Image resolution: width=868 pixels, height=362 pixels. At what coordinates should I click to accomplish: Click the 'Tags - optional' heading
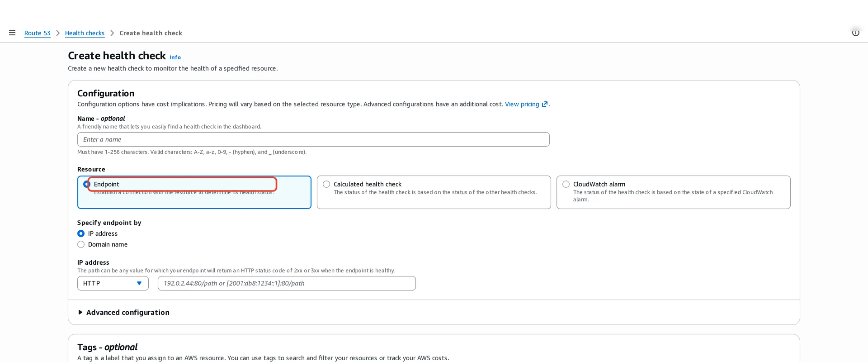[x=108, y=347]
